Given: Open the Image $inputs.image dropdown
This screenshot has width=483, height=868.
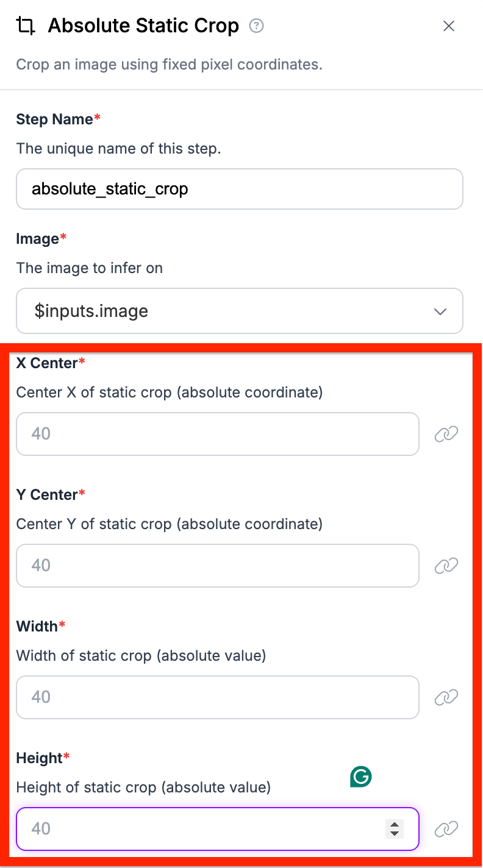Looking at the screenshot, I should coord(239,311).
